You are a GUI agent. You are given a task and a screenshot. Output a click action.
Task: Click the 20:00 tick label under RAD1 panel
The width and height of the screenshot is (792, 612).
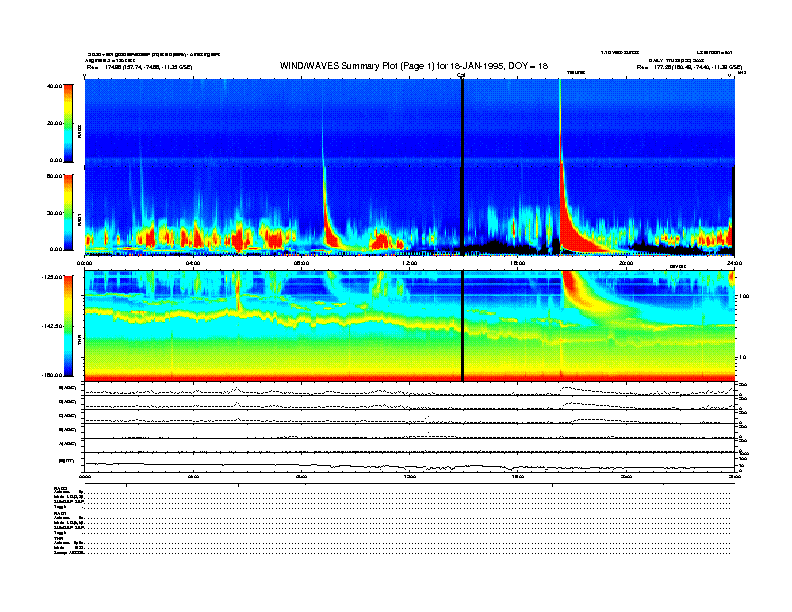click(626, 263)
